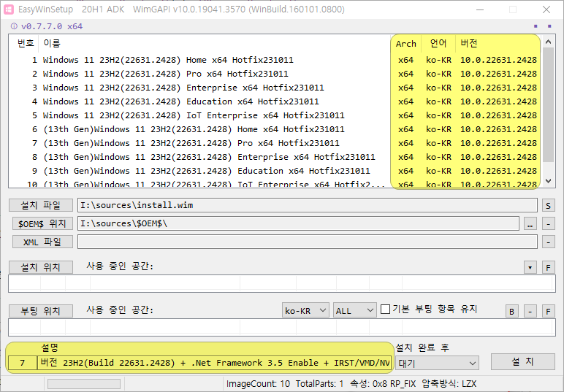
Task: Click the image number 7 field
Action: pos(23,363)
